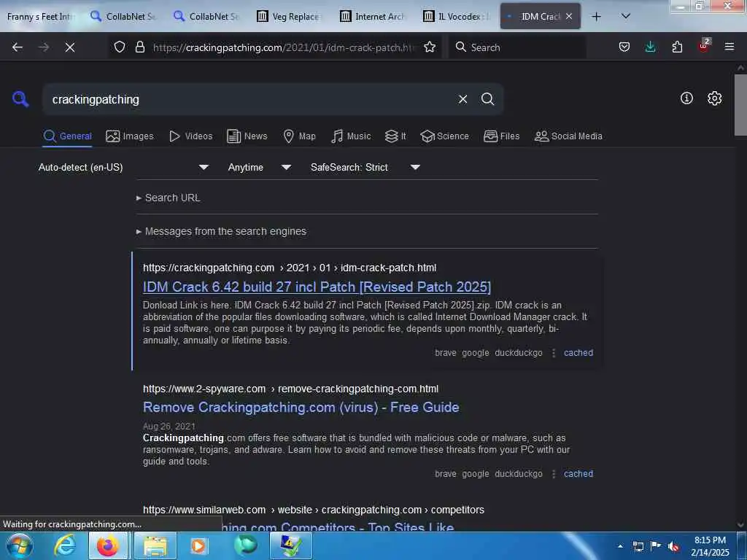
Task: Open the tracking protection shield icon
Action: coord(120,47)
